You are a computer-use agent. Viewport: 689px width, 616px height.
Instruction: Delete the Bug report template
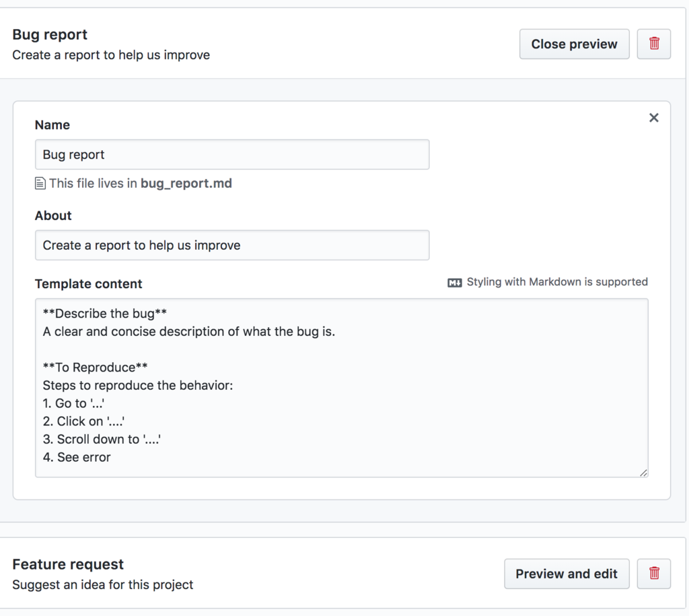point(653,44)
